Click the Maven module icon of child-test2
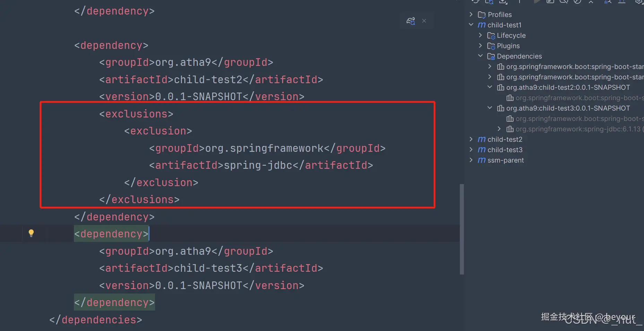Screen dimensions: 644x331 point(481,139)
